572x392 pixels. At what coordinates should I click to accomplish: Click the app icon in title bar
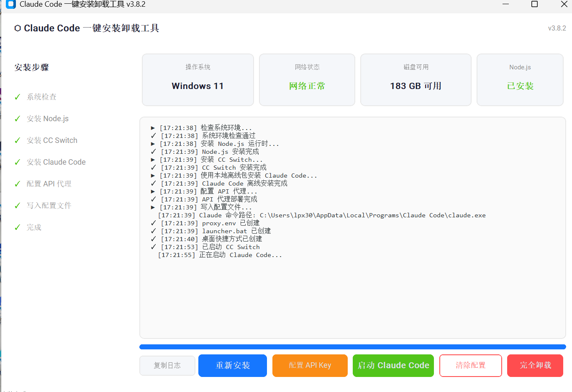point(11,4)
